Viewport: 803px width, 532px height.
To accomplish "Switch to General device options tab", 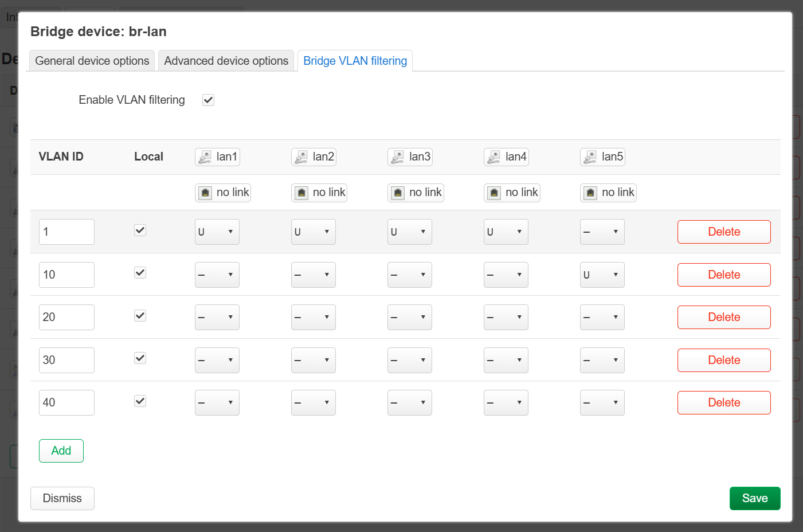I will click(x=92, y=61).
